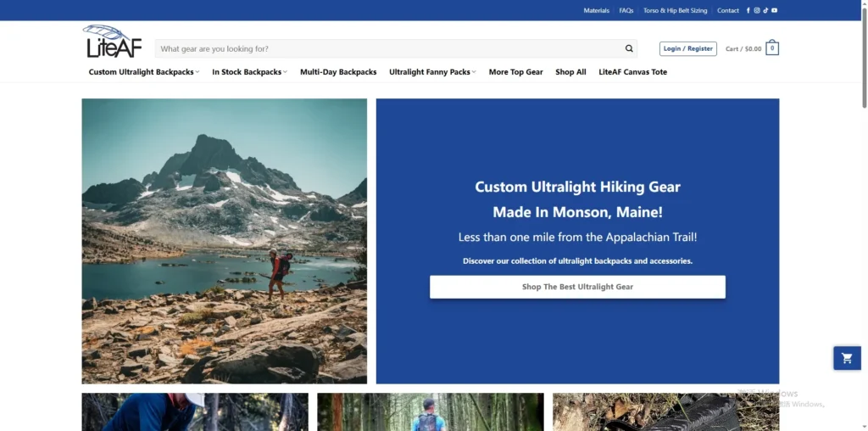Open the YouTube social icon
The image size is (868, 431).
click(774, 10)
